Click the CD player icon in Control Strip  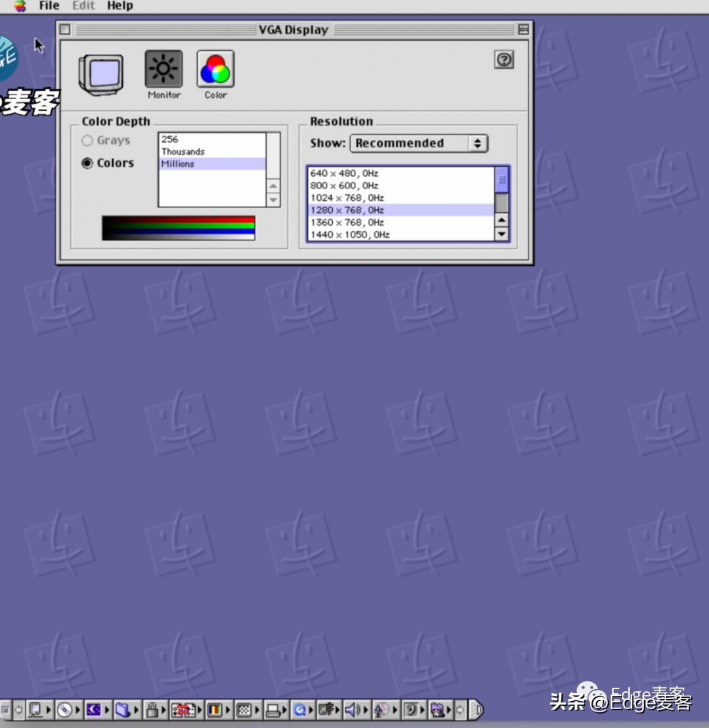point(64,710)
